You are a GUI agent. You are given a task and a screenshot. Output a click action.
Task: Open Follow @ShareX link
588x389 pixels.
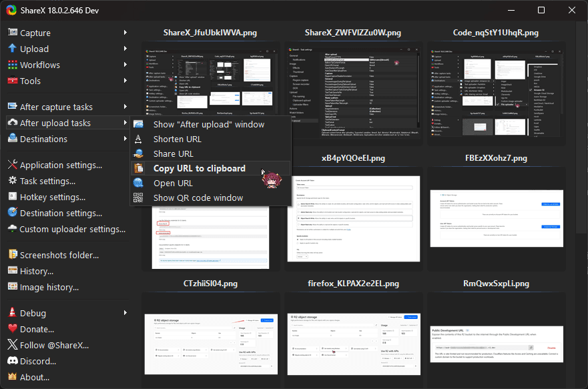tap(53, 345)
